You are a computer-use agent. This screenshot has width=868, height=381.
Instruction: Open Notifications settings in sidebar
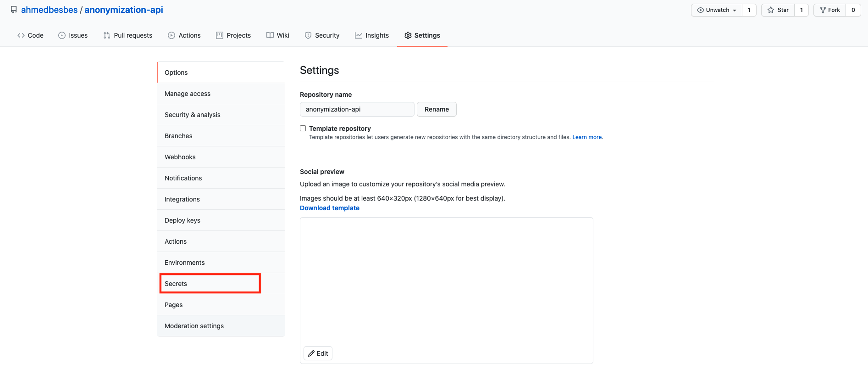(221, 178)
